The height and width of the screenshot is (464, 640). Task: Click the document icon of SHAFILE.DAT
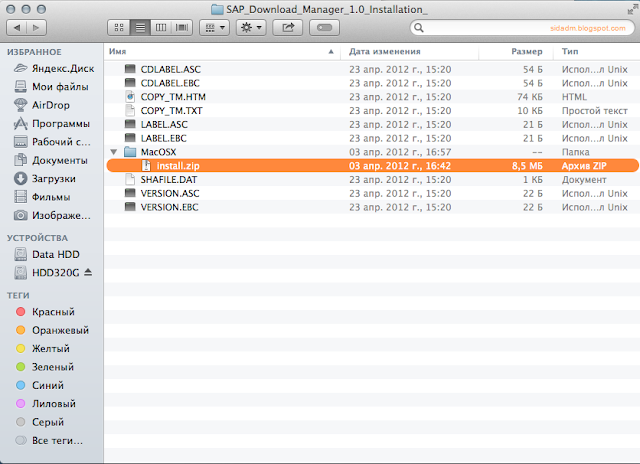(130, 179)
